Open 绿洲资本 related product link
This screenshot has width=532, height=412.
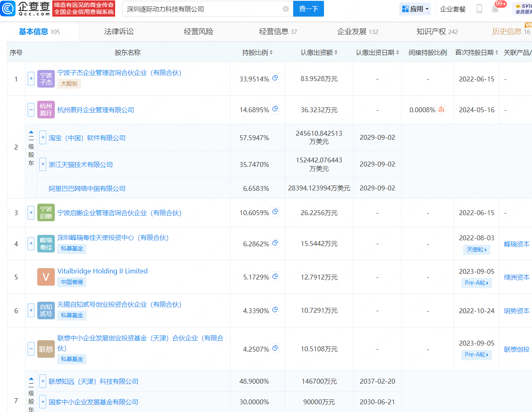point(517,277)
